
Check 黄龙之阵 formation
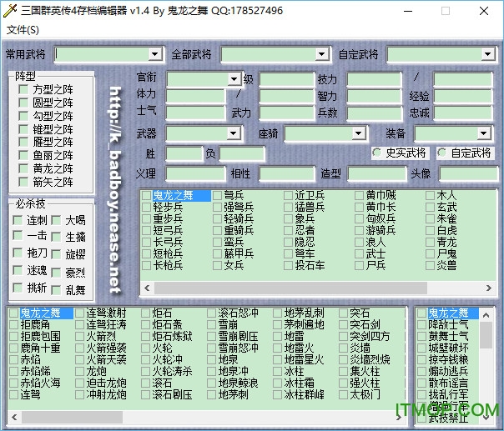coord(23,168)
